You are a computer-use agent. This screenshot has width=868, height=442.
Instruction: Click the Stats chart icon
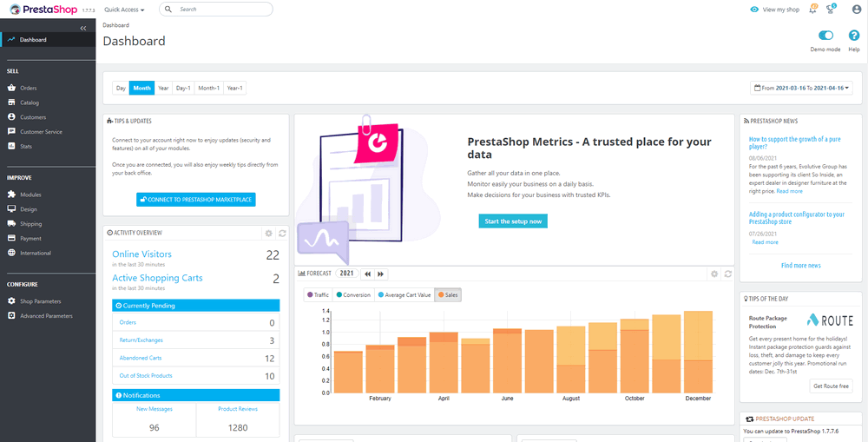[11, 146]
